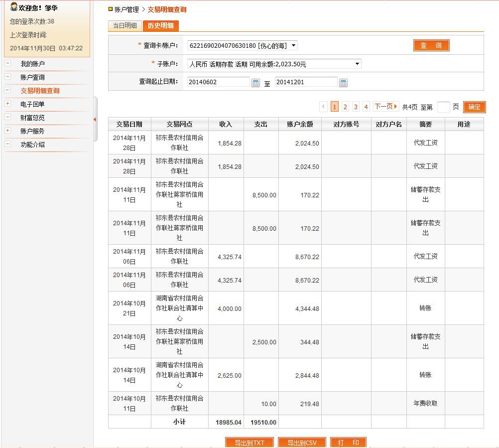Collapse the 我的账户 minus icon
The width and height of the screenshot is (499, 448).
click(7, 63)
